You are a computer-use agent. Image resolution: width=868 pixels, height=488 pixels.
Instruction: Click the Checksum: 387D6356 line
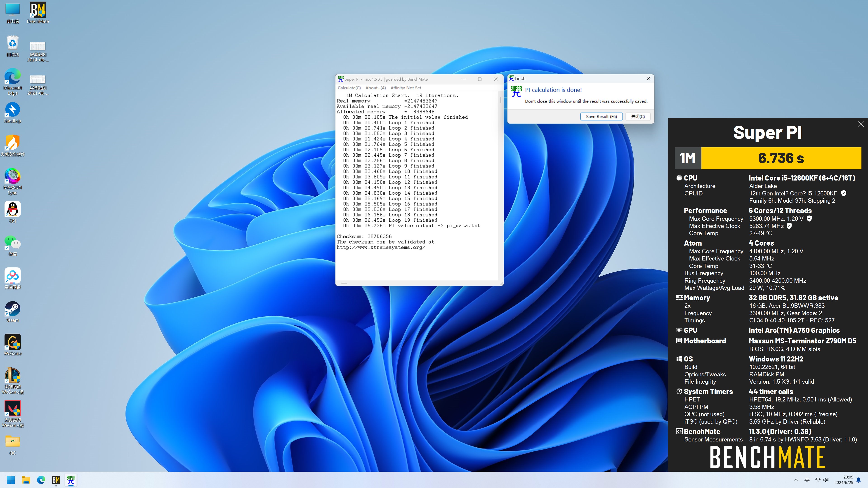(364, 236)
